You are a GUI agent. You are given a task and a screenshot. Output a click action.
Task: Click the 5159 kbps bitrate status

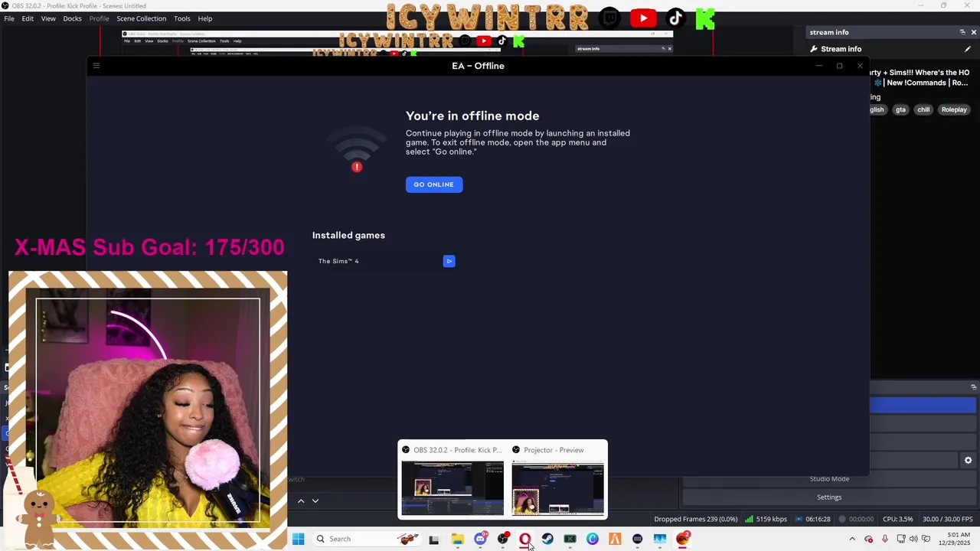click(x=767, y=519)
